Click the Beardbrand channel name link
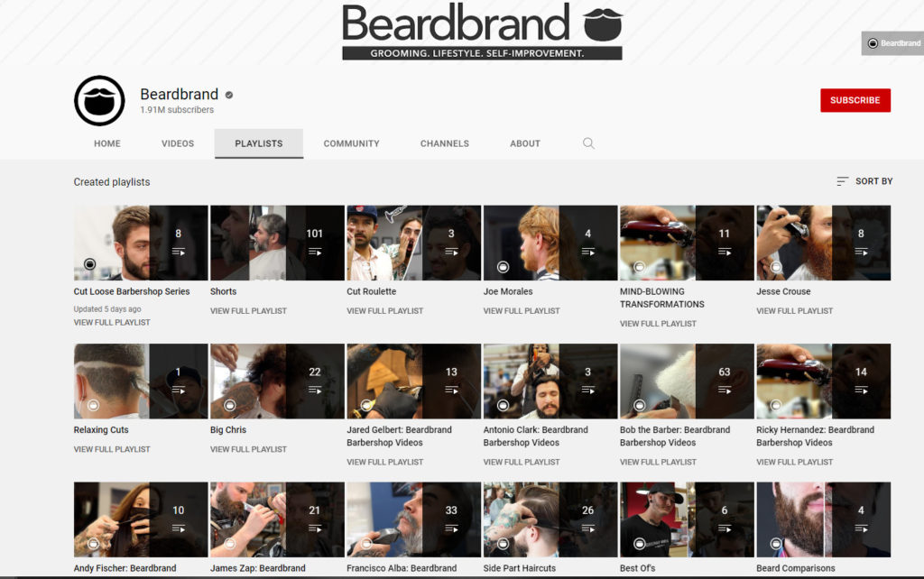The image size is (924, 579). point(178,94)
